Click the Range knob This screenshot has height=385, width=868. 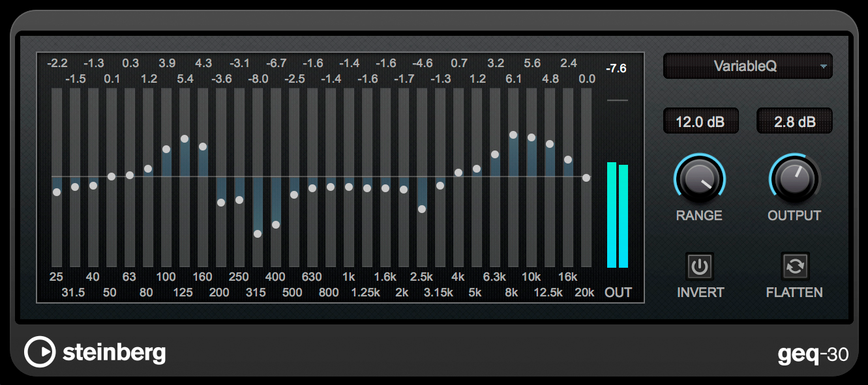tap(700, 178)
